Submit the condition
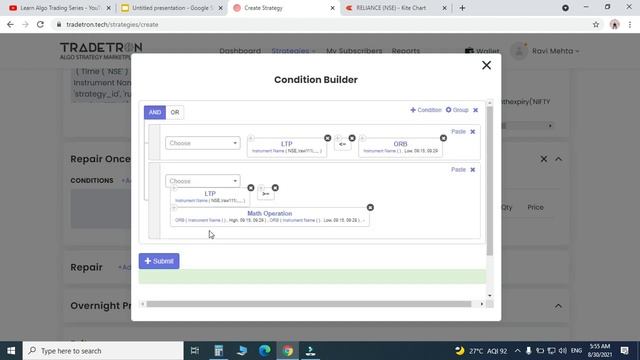Image resolution: width=640 pixels, height=360 pixels. 159,261
